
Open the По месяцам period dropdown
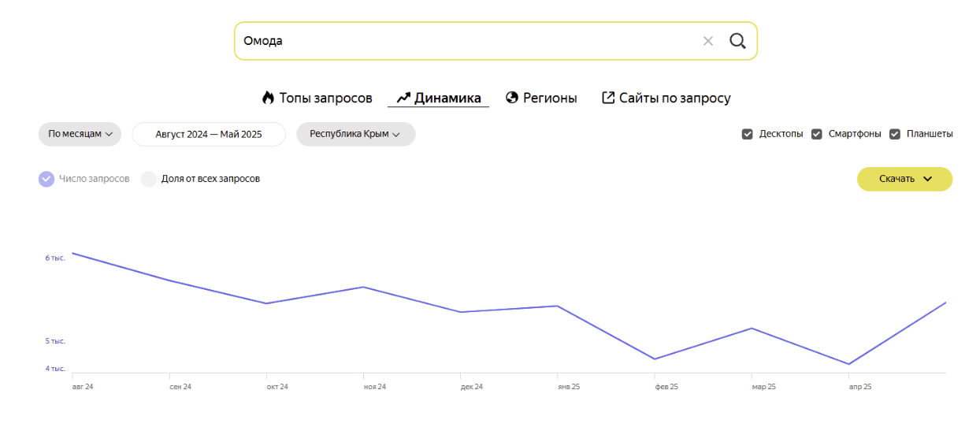point(80,134)
